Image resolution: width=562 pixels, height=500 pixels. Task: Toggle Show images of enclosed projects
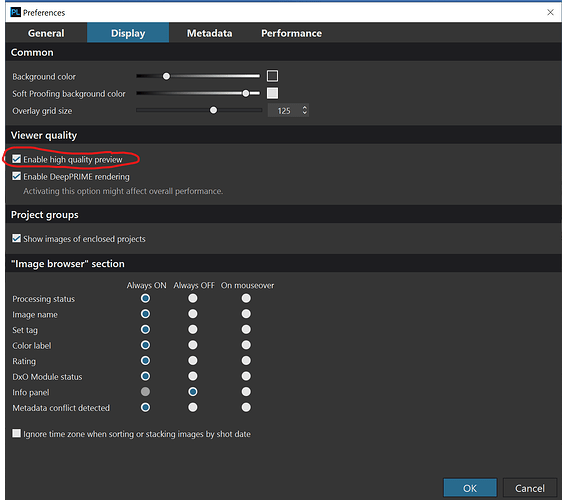16,238
